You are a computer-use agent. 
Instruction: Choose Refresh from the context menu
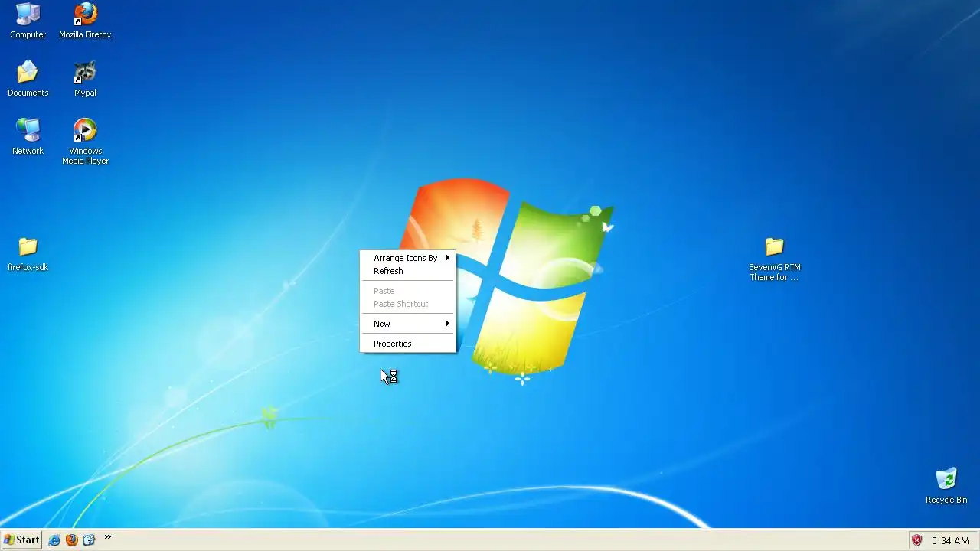click(x=408, y=271)
